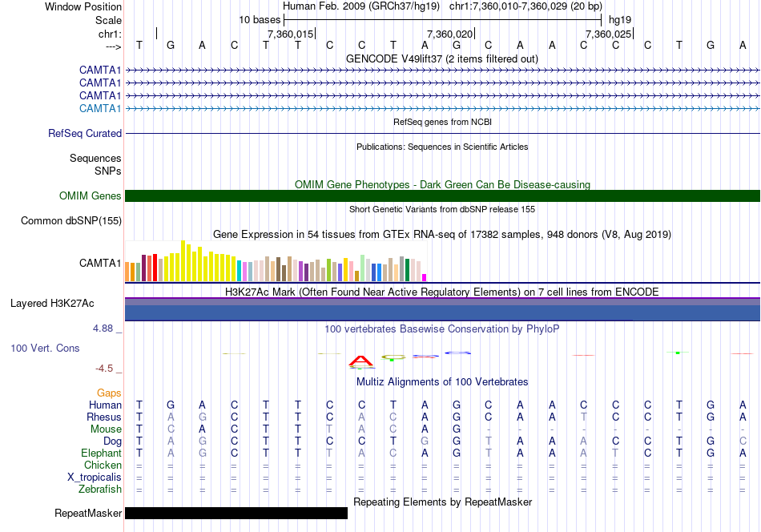The height and width of the screenshot is (532, 761).
Task: Click the Short Genetic Variants dbSNP title
Action: pyautogui.click(x=442, y=209)
